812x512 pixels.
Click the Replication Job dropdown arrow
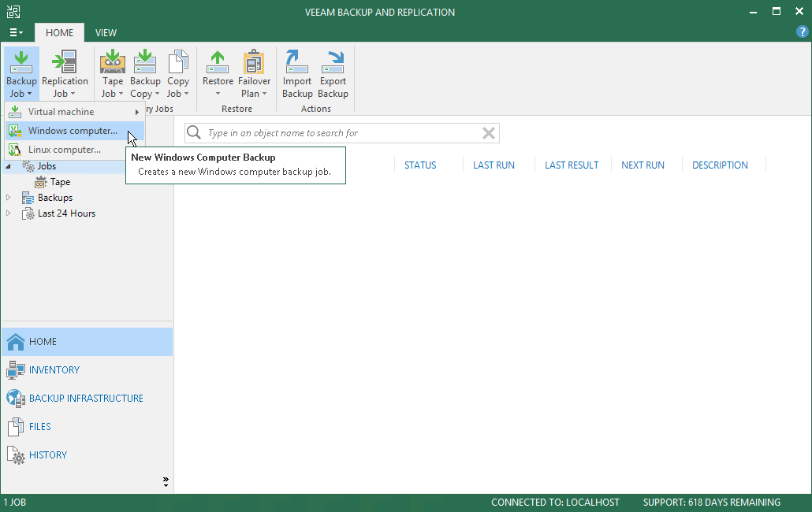click(73, 94)
